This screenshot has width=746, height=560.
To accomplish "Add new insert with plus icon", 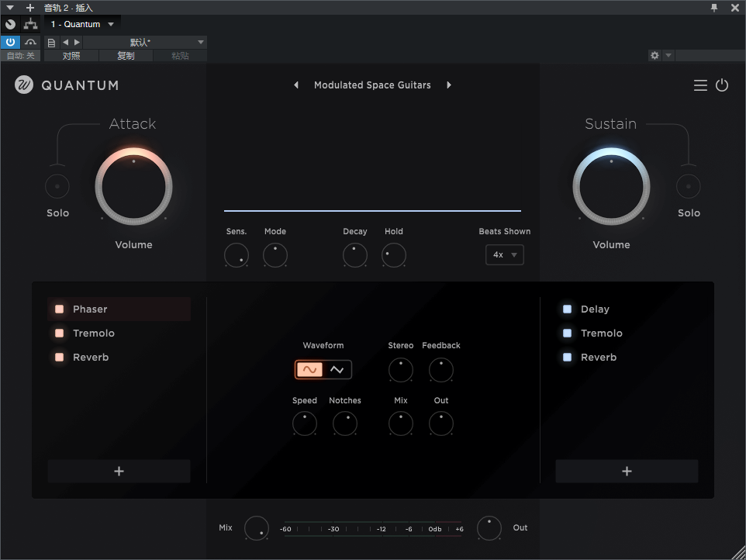I will coord(30,8).
